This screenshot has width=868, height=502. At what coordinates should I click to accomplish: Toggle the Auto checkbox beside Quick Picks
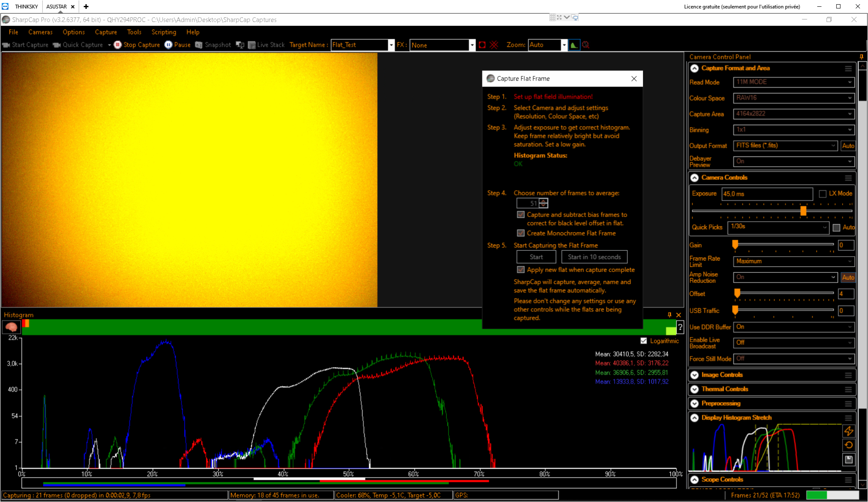(x=836, y=227)
